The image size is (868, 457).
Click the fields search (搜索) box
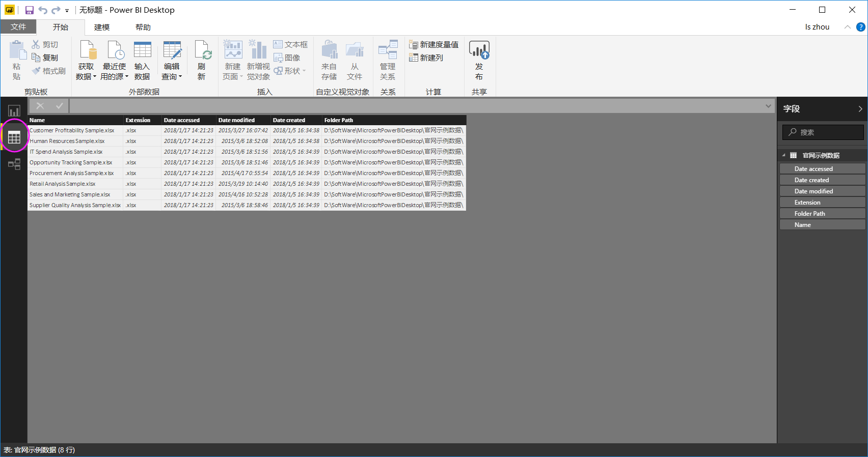(823, 132)
